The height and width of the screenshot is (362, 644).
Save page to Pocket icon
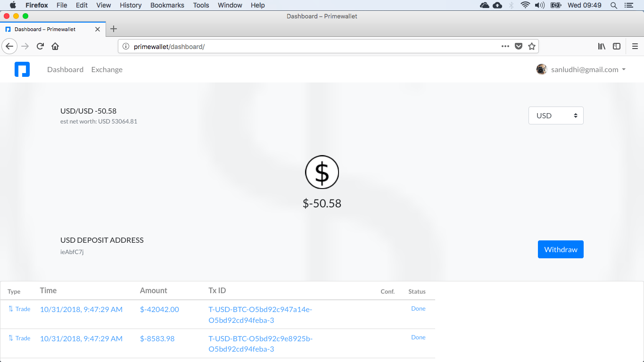[x=519, y=46]
